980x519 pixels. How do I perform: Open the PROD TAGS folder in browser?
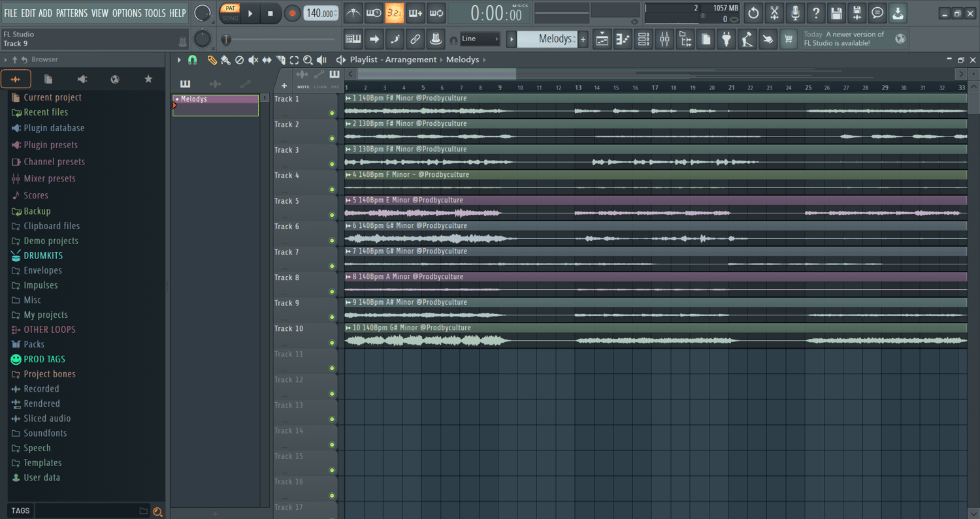(x=44, y=359)
